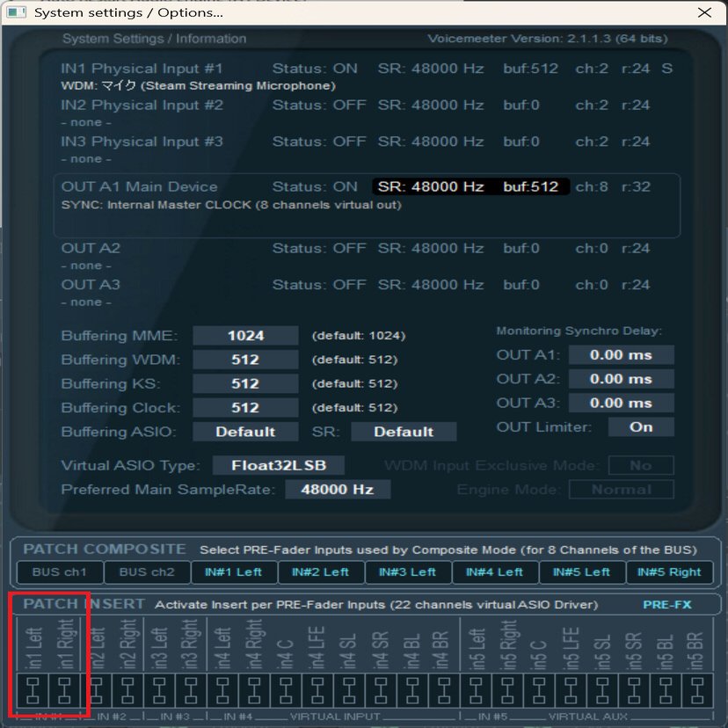Image resolution: width=728 pixels, height=728 pixels.
Task: Switch PRE-FX insert mode
Action: pyautogui.click(x=667, y=605)
